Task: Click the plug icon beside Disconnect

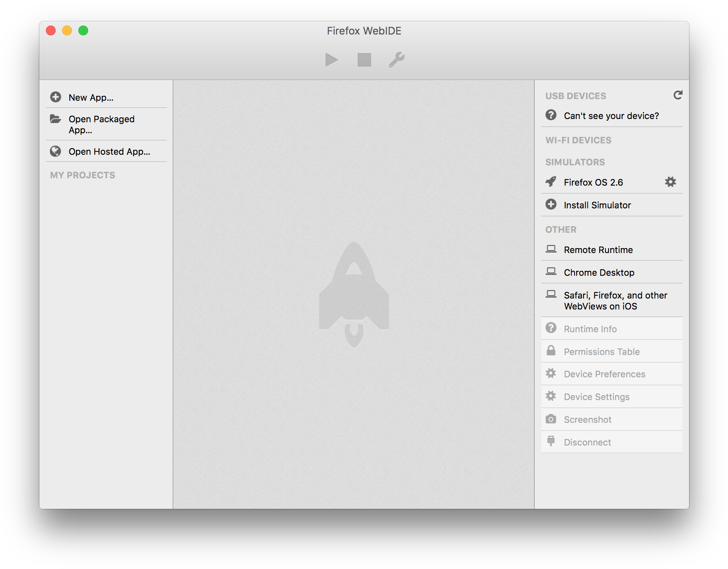Action: [x=551, y=441]
